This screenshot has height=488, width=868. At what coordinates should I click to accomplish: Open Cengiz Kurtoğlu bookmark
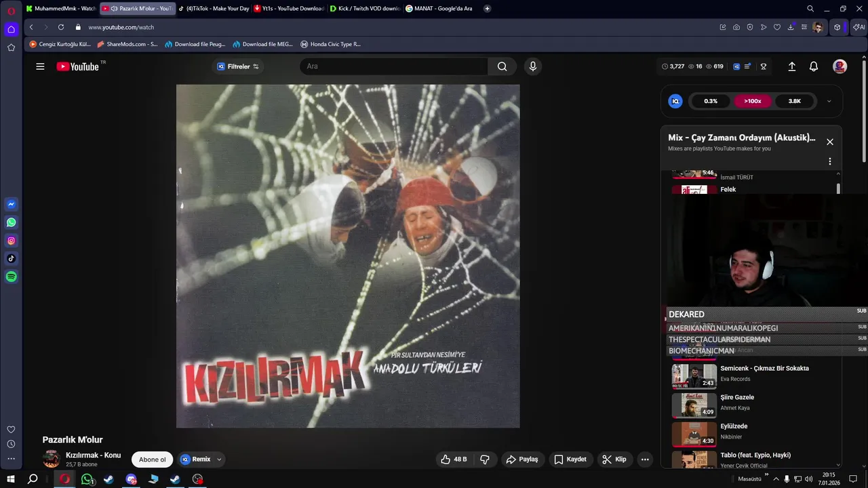tap(60, 44)
